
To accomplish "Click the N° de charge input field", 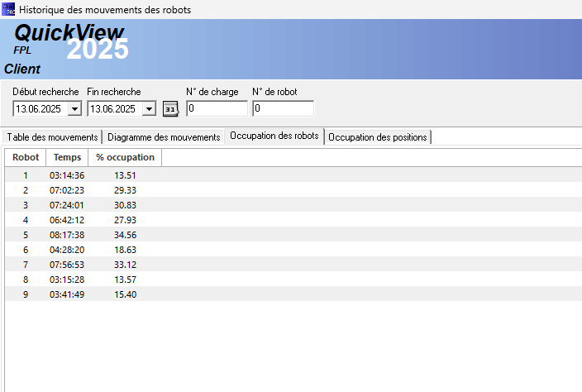I will [217, 108].
